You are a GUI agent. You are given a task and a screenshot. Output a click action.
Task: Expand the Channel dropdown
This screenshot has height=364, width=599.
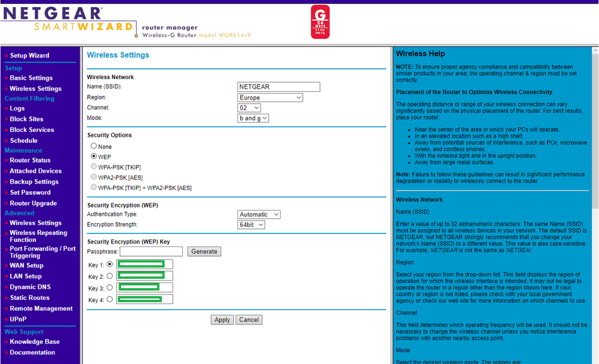(249, 108)
